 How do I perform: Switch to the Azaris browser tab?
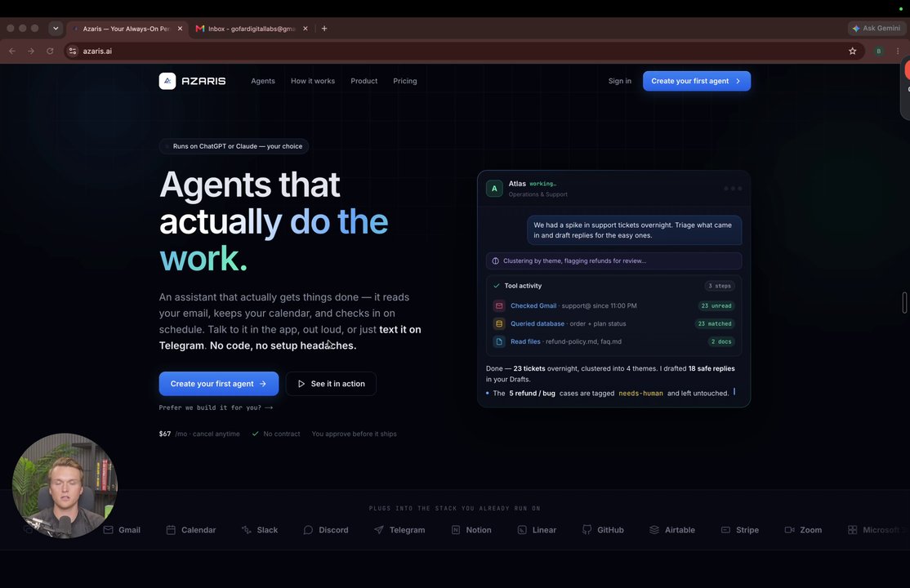click(127, 29)
